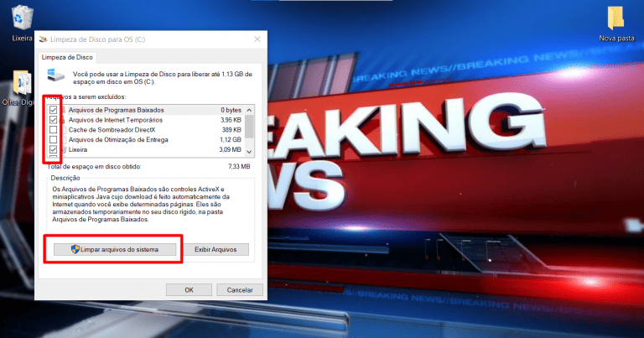Enable Arquivos de Otimização de Entrega checkbox

(x=54, y=140)
